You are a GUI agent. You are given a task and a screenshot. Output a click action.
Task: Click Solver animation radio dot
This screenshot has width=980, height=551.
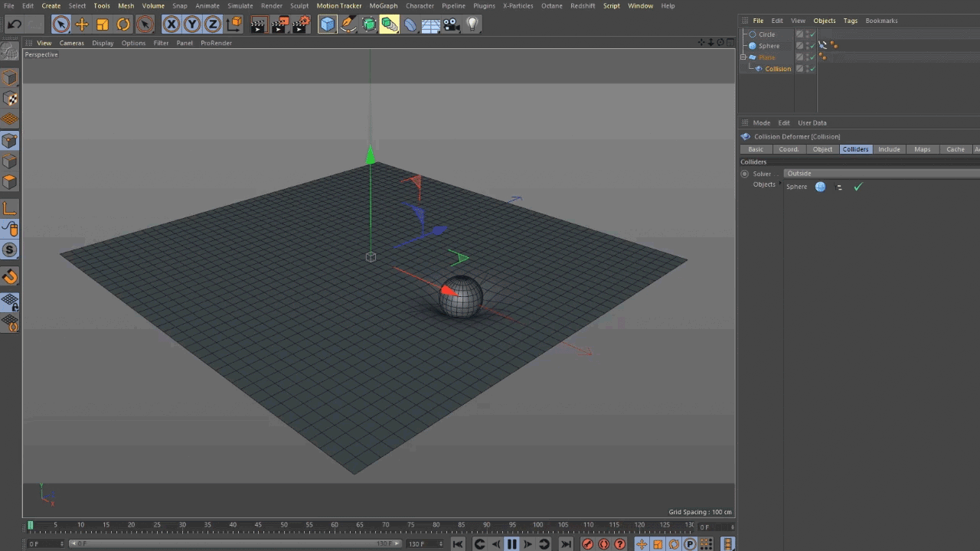pyautogui.click(x=744, y=174)
